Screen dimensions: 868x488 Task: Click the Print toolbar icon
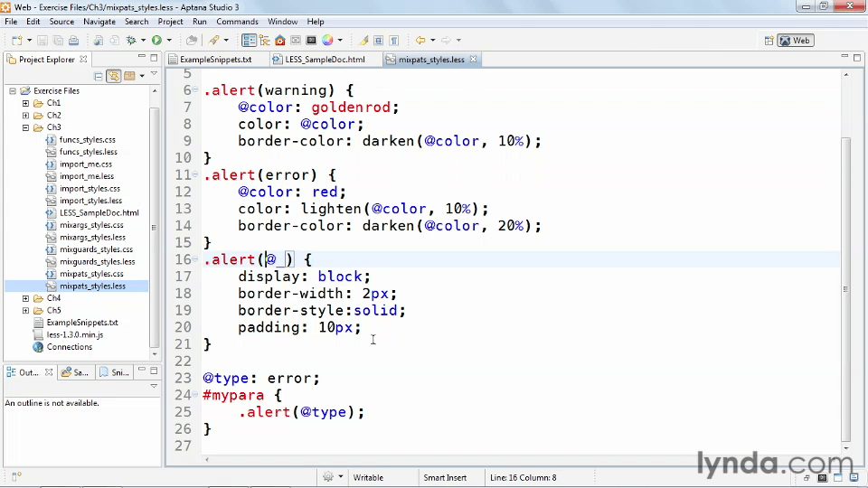73,41
